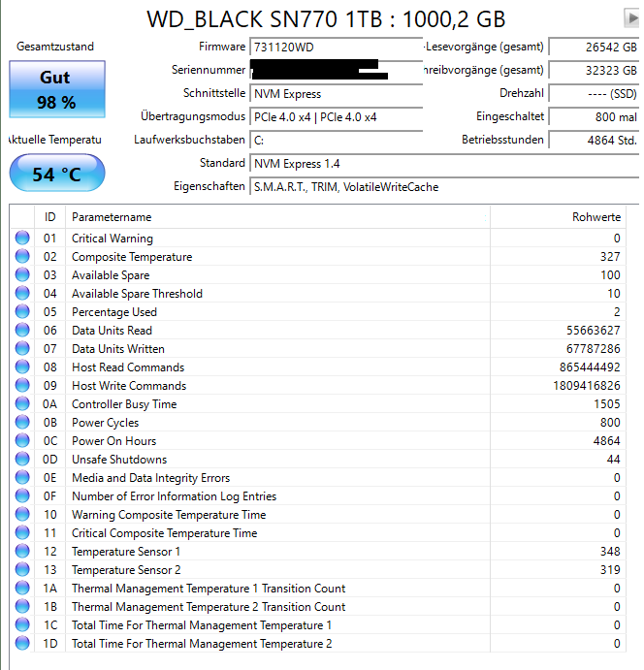Click raw value 44 for Unsafe Shutdowns
644x670 pixels.
[613, 460]
